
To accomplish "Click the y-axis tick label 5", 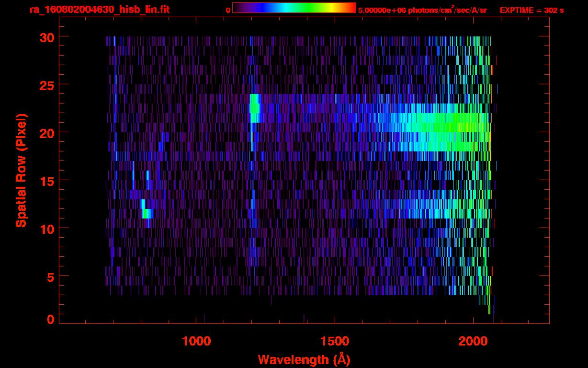I will (x=50, y=276).
